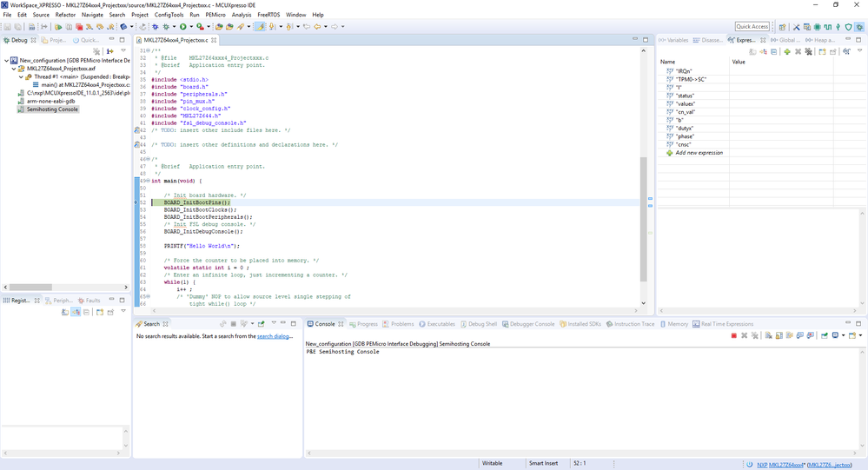Open the Refactor menu
This screenshot has width=868, height=470.
point(65,15)
